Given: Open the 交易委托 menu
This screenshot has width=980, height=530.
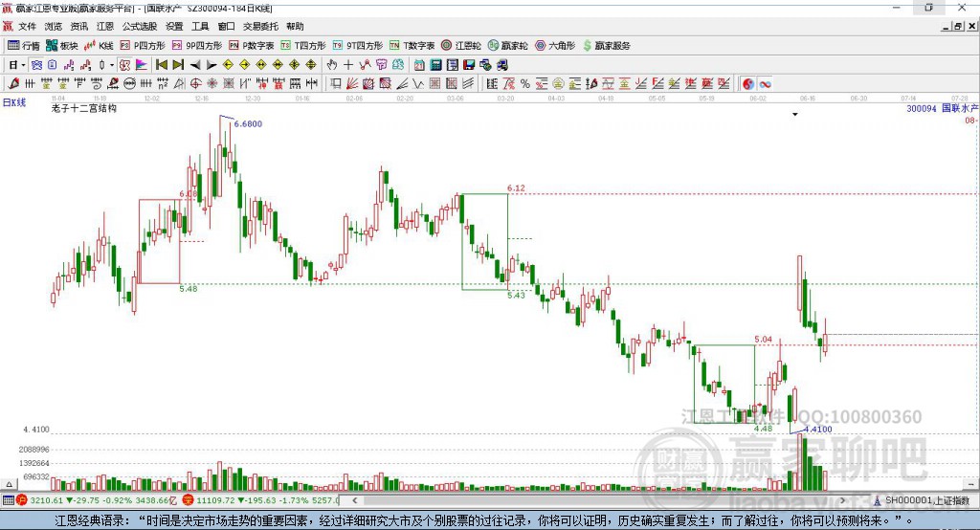Looking at the screenshot, I should pyautogui.click(x=260, y=26).
